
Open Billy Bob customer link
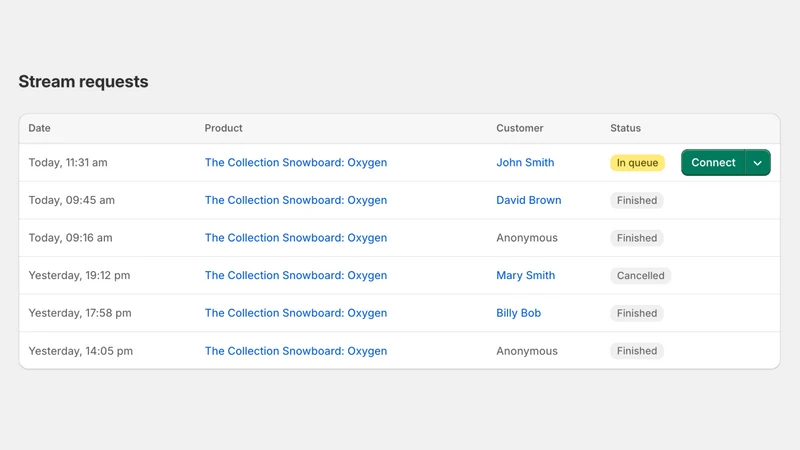tap(518, 313)
